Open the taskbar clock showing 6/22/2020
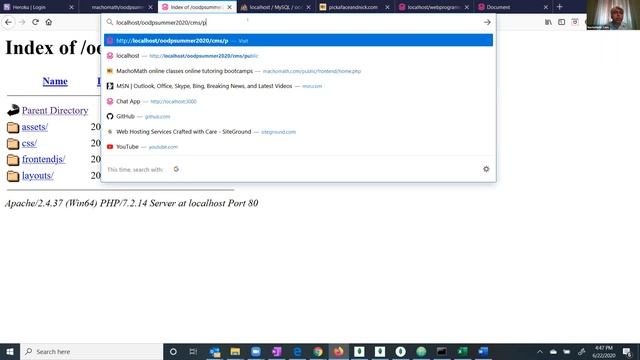The image size is (640, 360). pyautogui.click(x=604, y=351)
